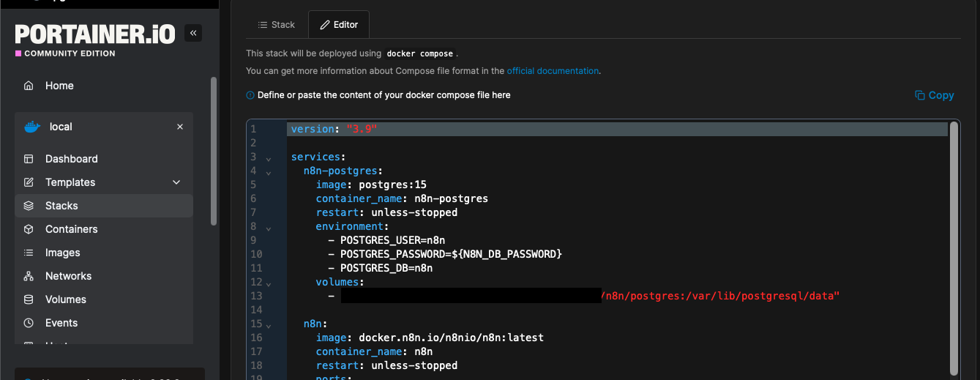Click the Stacks layers icon

click(x=29, y=206)
